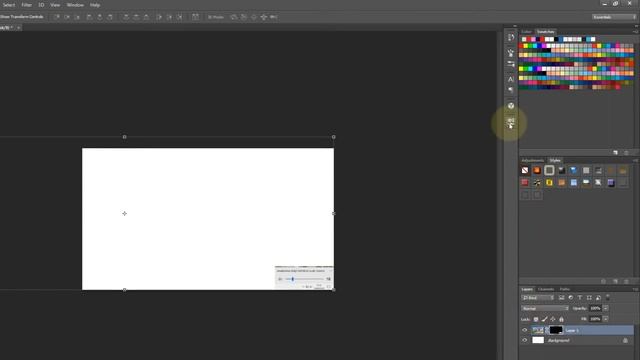Viewport: 640px width, 360px height.
Task: Open the Help menu
Action: (x=95, y=5)
